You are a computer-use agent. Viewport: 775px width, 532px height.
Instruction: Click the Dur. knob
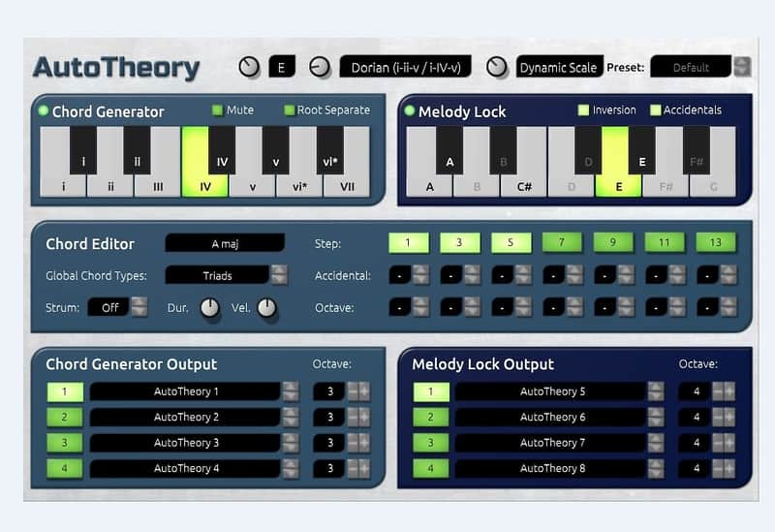click(x=209, y=307)
